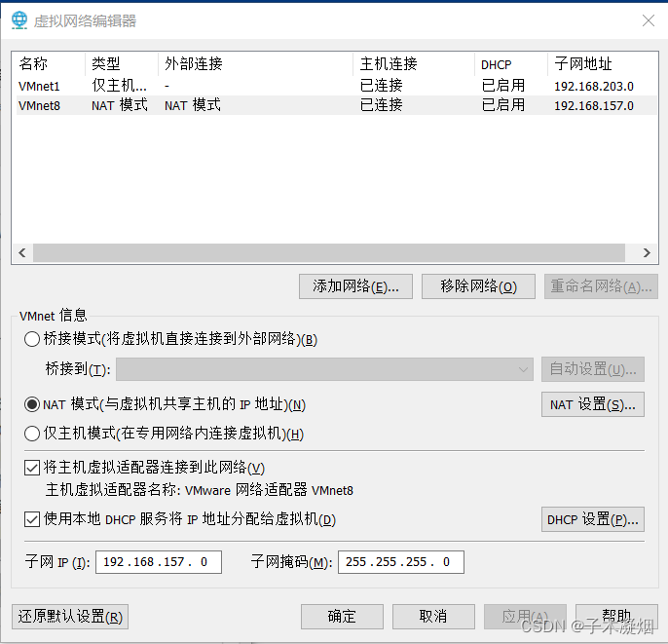Click the 子网地址 column header
Image resolution: width=668 pixels, height=644 pixels.
[602, 64]
